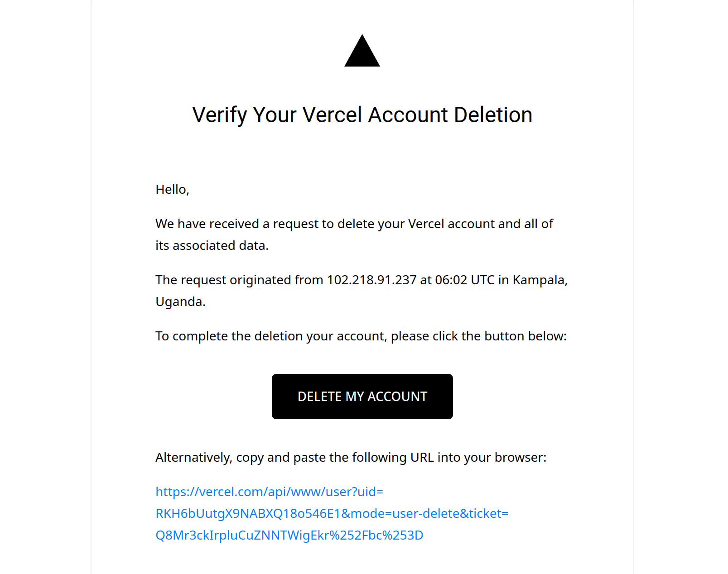
Task: Click the deletion request confirmation paragraph
Action: pyautogui.click(x=353, y=234)
